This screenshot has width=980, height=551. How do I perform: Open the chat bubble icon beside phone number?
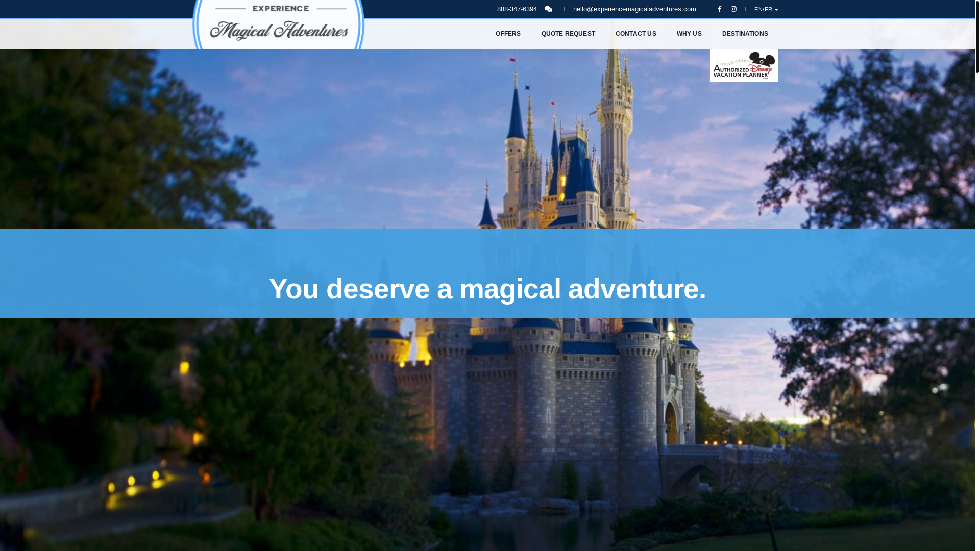[x=548, y=9]
